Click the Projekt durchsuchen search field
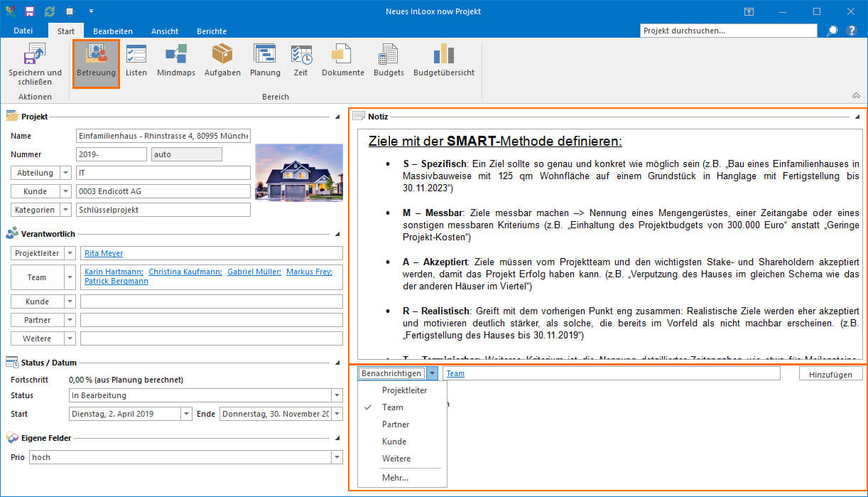This screenshot has height=497, width=868. (x=729, y=31)
